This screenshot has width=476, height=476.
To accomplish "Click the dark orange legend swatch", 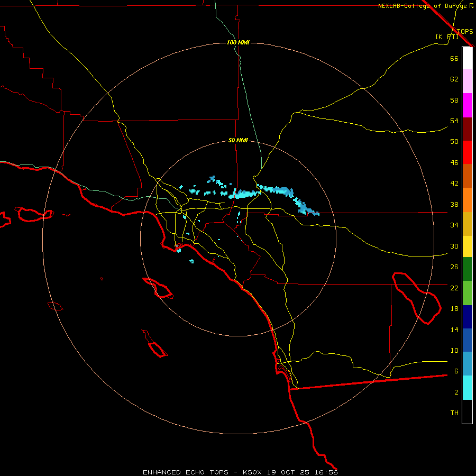I will tap(467, 176).
